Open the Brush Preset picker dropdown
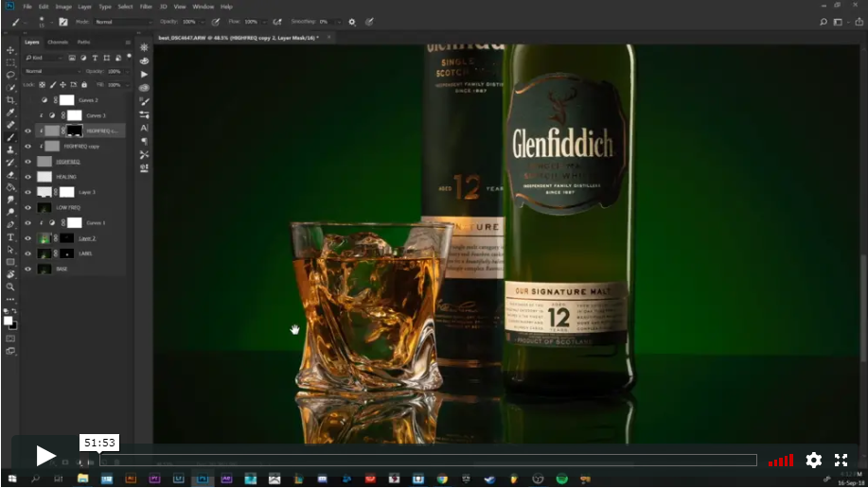 pos(51,22)
